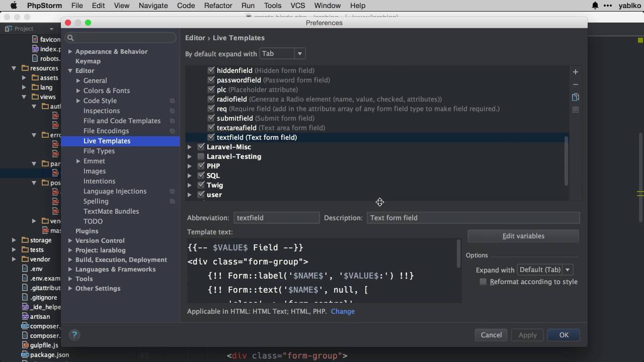
Task: Click the per-project icon beside File Encodings
Action: (172, 131)
